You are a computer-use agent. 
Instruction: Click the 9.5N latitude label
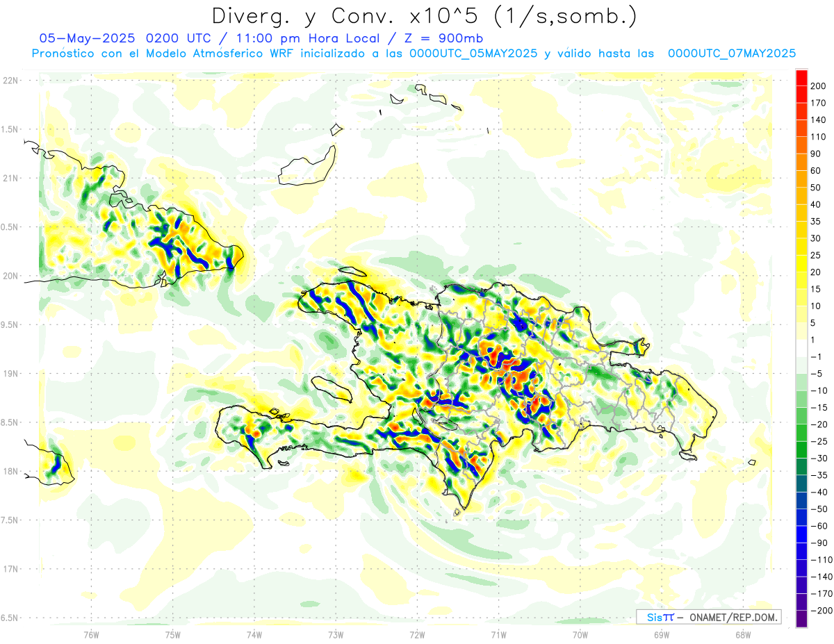[x=10, y=324]
